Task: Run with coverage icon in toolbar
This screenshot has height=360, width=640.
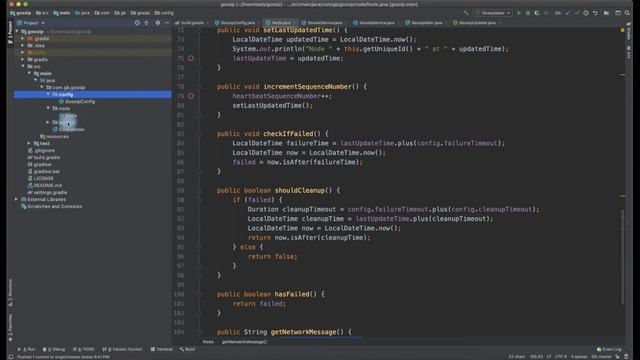Action: 537,13
